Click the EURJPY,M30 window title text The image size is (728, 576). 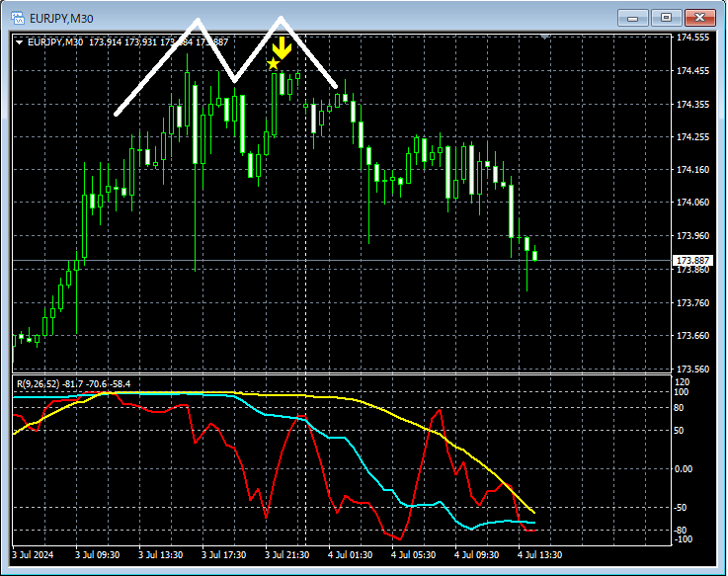(61, 19)
